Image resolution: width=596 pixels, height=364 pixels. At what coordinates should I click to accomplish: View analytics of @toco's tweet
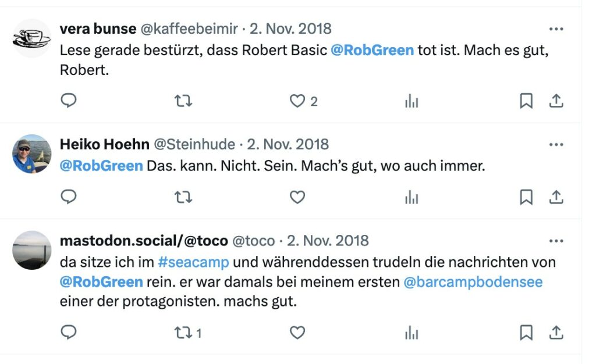(411, 333)
